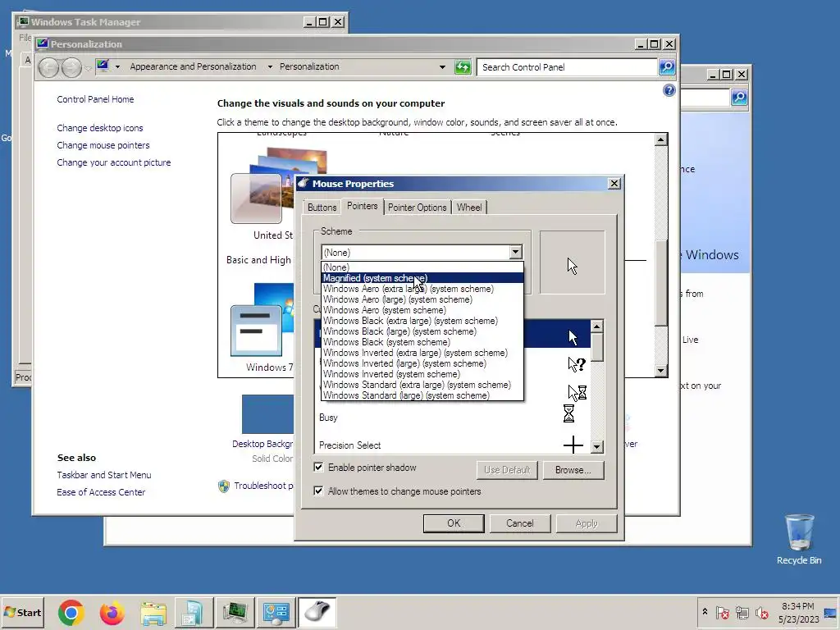Switch to the Pointers tab
The image size is (840, 630).
pyautogui.click(x=362, y=206)
